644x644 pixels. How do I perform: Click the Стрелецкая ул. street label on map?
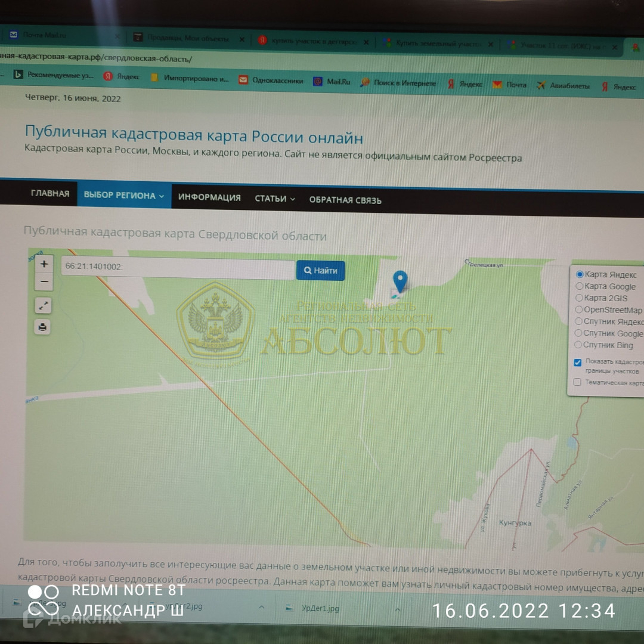[484, 264]
